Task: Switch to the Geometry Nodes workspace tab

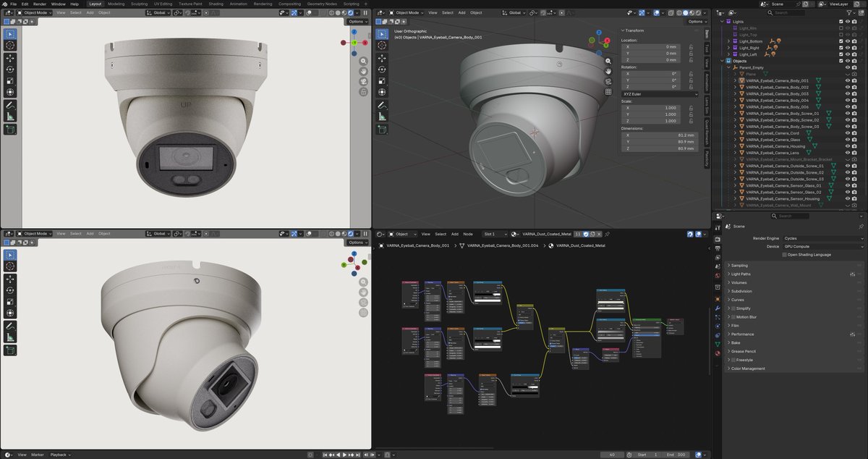Action: [322, 4]
